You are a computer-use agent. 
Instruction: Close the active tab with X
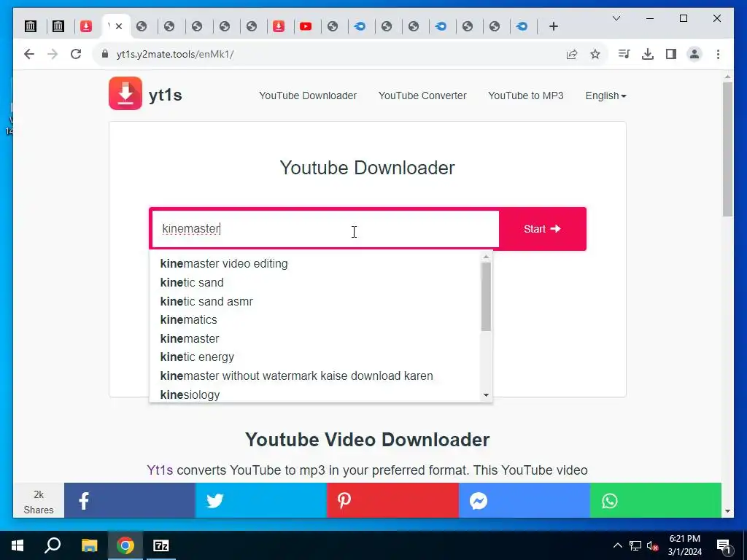(x=119, y=26)
